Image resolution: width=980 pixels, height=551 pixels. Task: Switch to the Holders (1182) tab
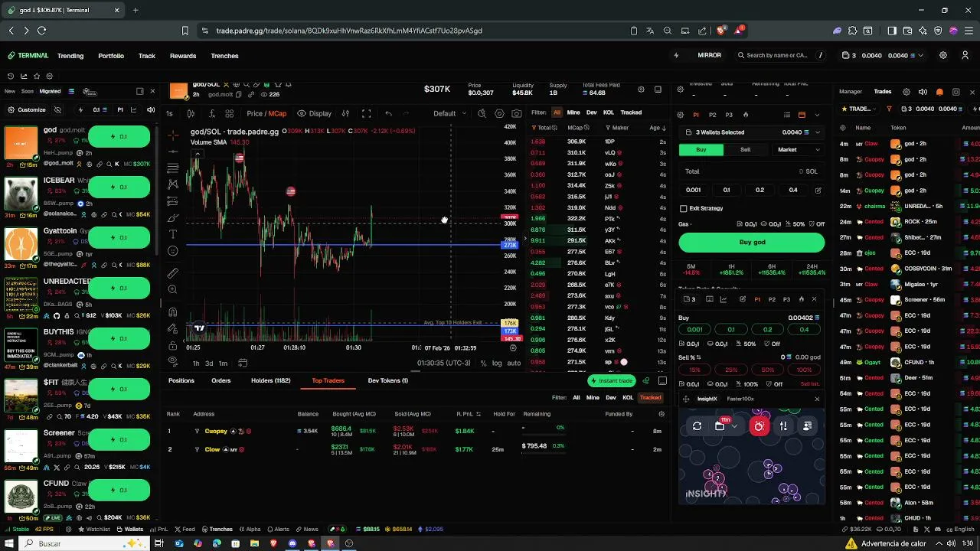tap(271, 380)
